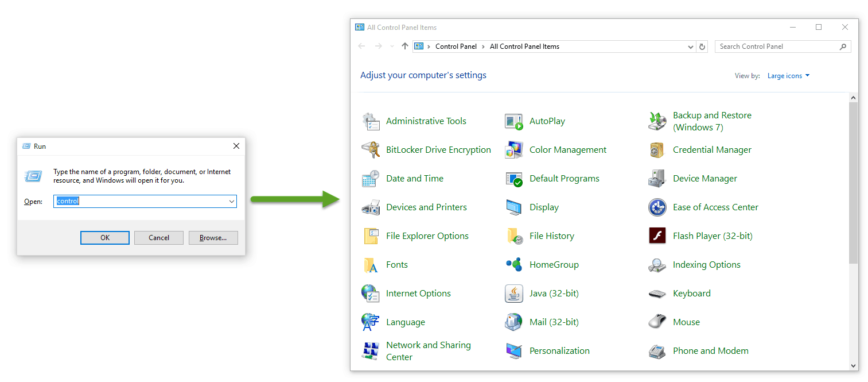Click Browse in the Run dialog
This screenshot has height=382, width=868.
(x=213, y=237)
